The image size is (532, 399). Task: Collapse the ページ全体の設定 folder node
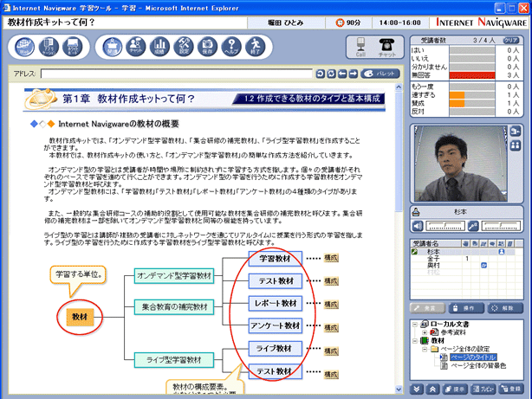pos(425,349)
